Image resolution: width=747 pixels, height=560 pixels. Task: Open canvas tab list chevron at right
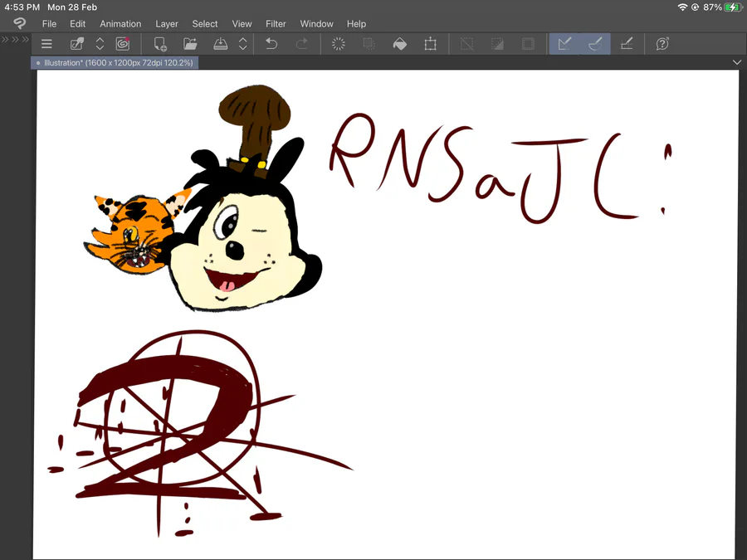click(x=736, y=62)
